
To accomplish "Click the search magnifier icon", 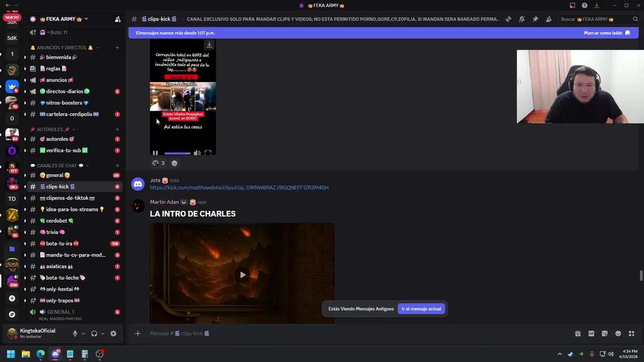I will [x=635, y=19].
